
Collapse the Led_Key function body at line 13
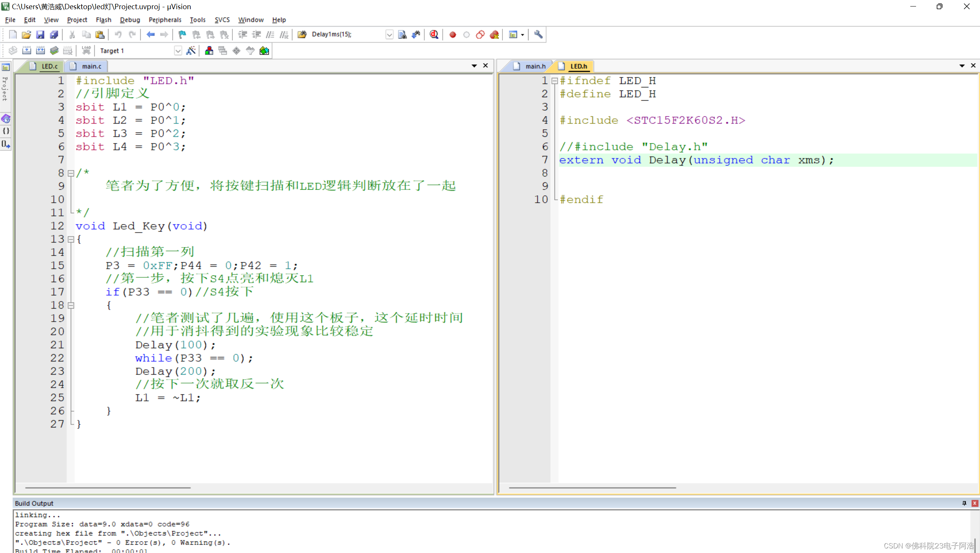click(x=71, y=239)
